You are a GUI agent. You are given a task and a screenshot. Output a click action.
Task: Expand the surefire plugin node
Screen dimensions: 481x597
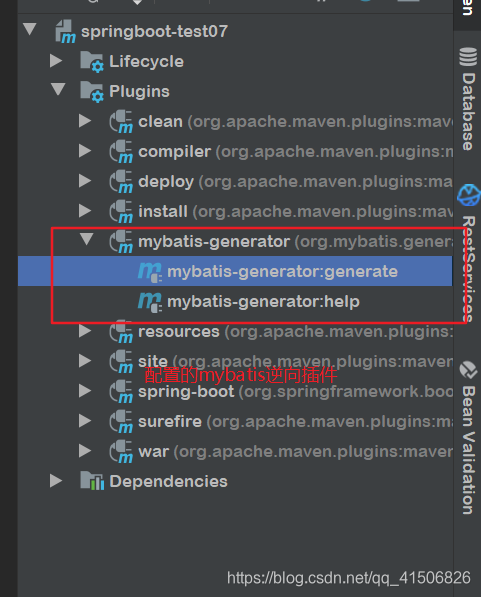click(85, 421)
